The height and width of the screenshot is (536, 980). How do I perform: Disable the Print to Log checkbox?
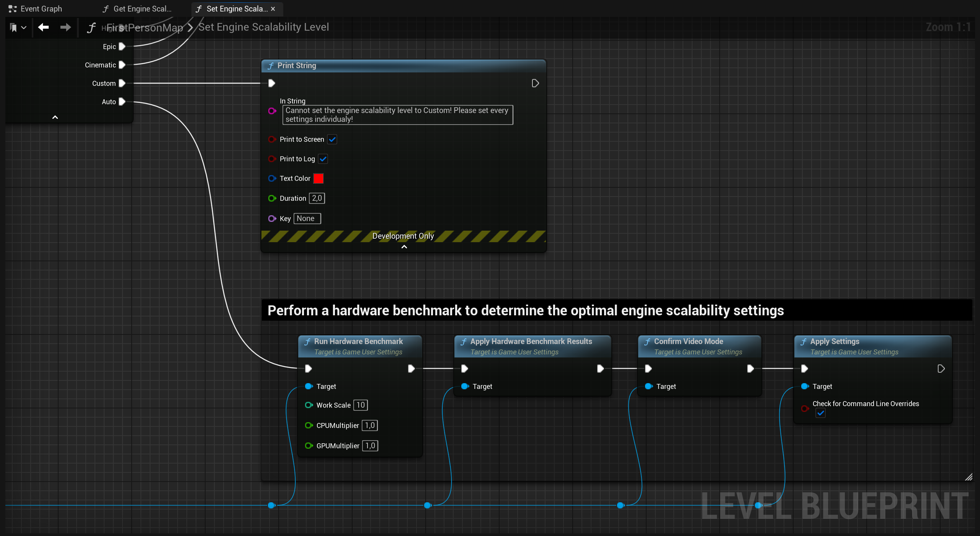click(x=323, y=159)
